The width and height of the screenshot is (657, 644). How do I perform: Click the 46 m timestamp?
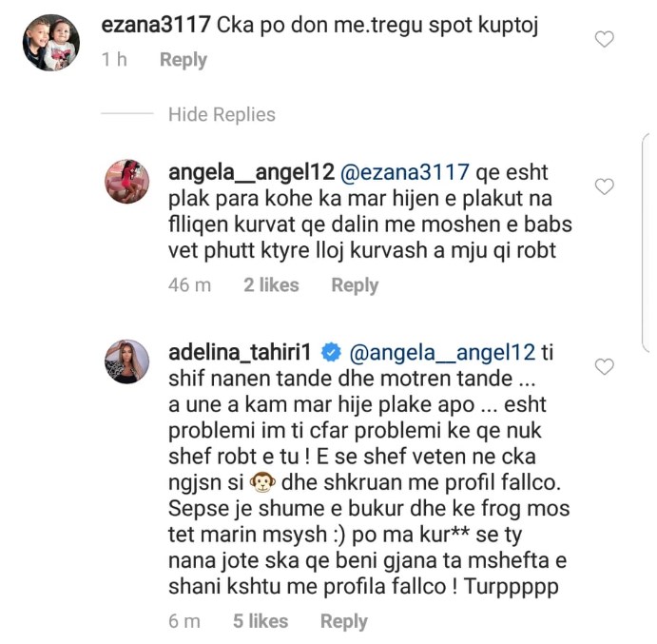(x=189, y=284)
